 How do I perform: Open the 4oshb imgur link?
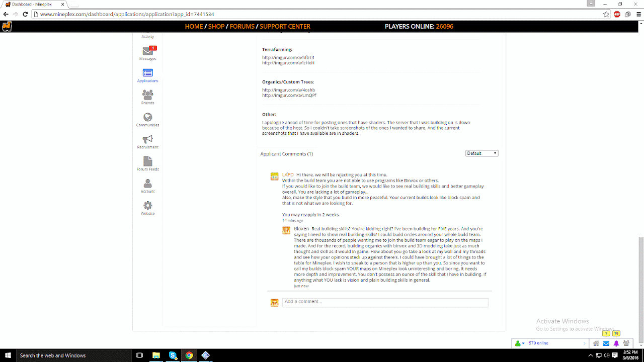pos(288,90)
